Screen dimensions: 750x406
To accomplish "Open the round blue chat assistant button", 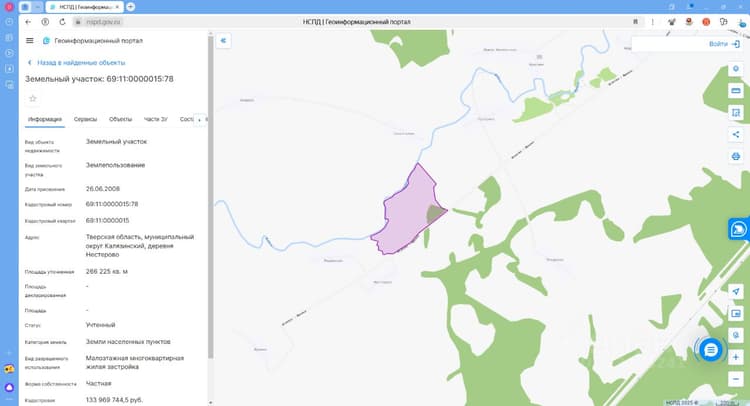I will (710, 350).
